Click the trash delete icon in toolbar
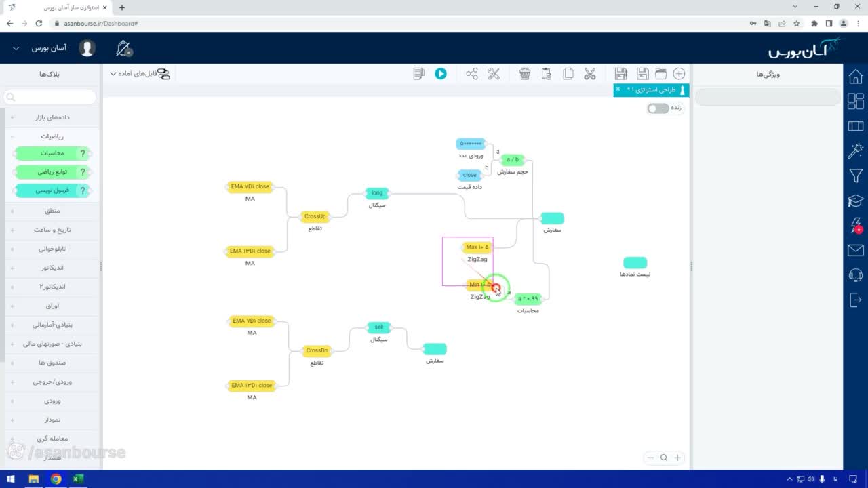The height and width of the screenshot is (488, 868). coord(525,74)
